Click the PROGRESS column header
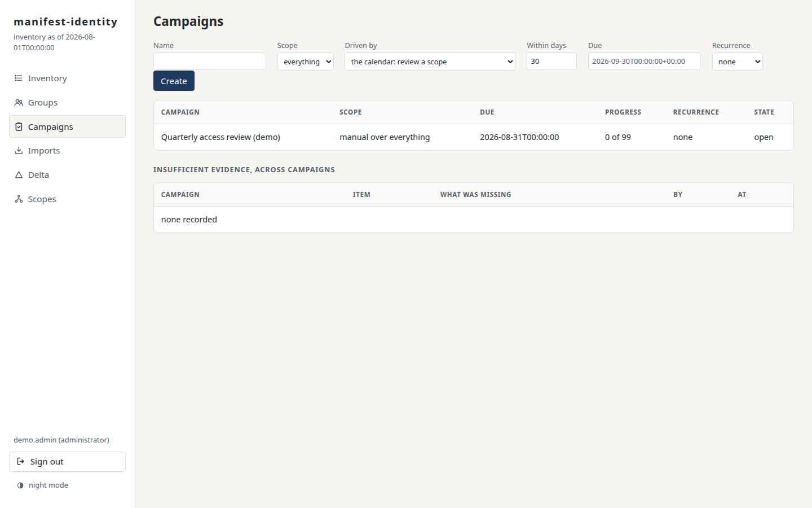This screenshot has height=508, width=812. point(623,112)
